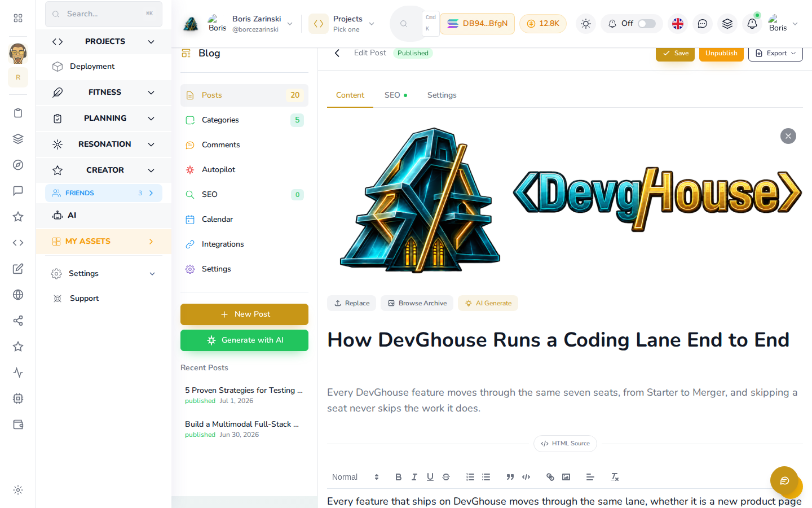This screenshot has width=812, height=508.
Task: Click the HTML Source button
Action: tap(565, 444)
